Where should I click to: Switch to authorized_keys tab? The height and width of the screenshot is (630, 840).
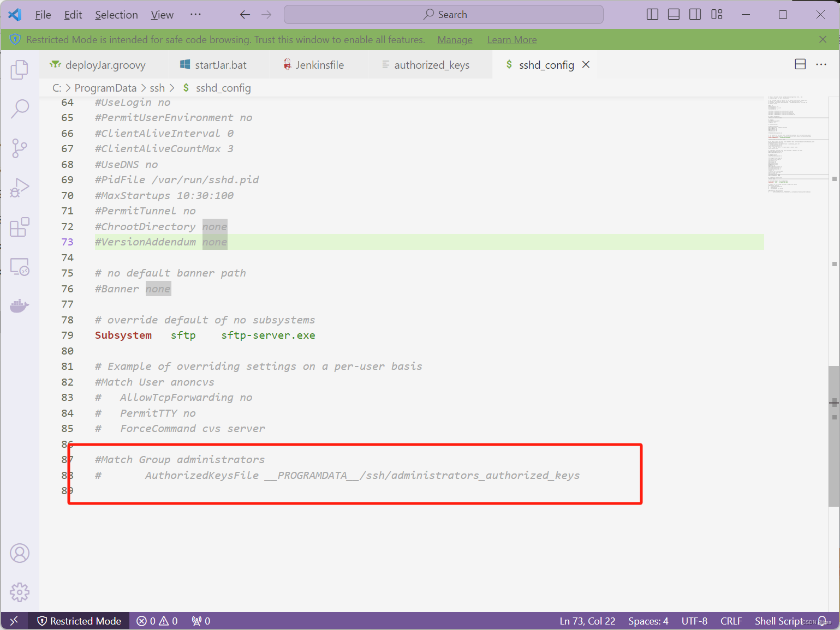tap(431, 65)
